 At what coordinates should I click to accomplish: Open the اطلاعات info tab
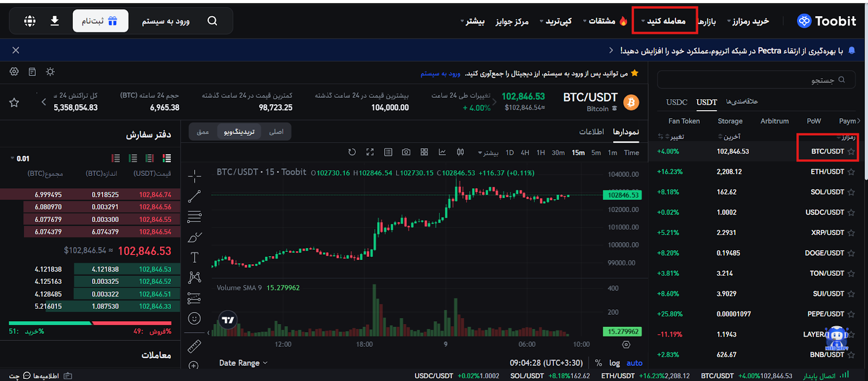coord(591,132)
